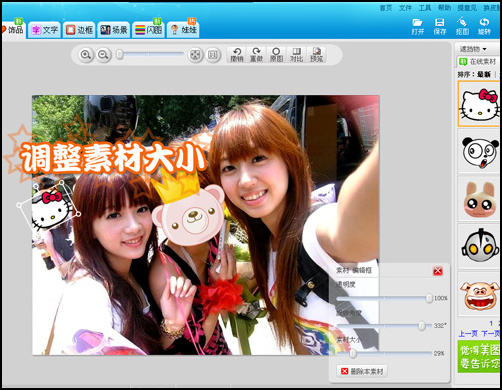Click the green 美图 feedback banner

click(x=479, y=356)
